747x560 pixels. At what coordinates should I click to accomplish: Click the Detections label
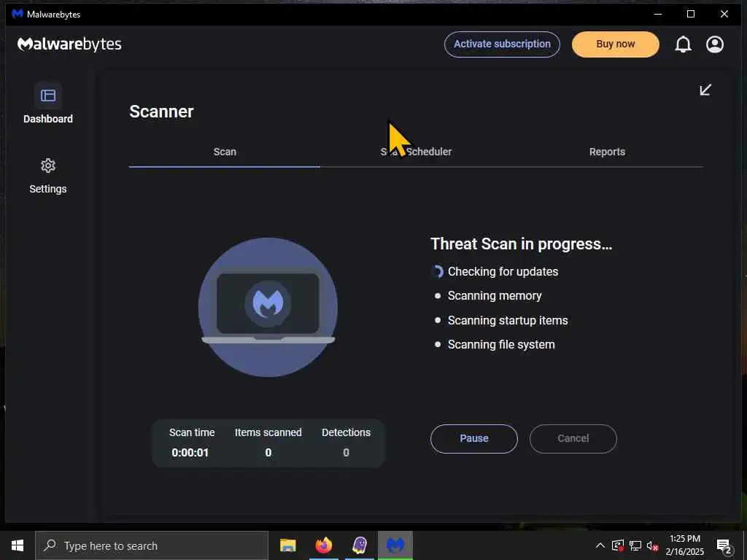346,432
